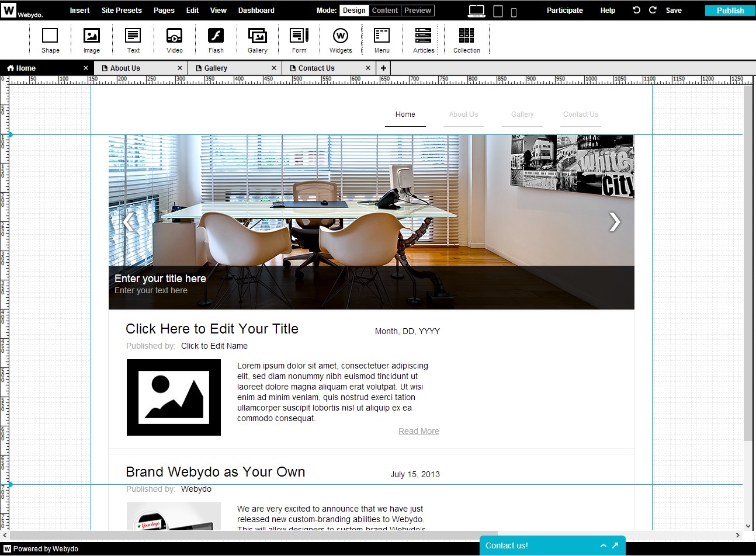Open the Pages menu
The image size is (756, 556).
point(164,11)
